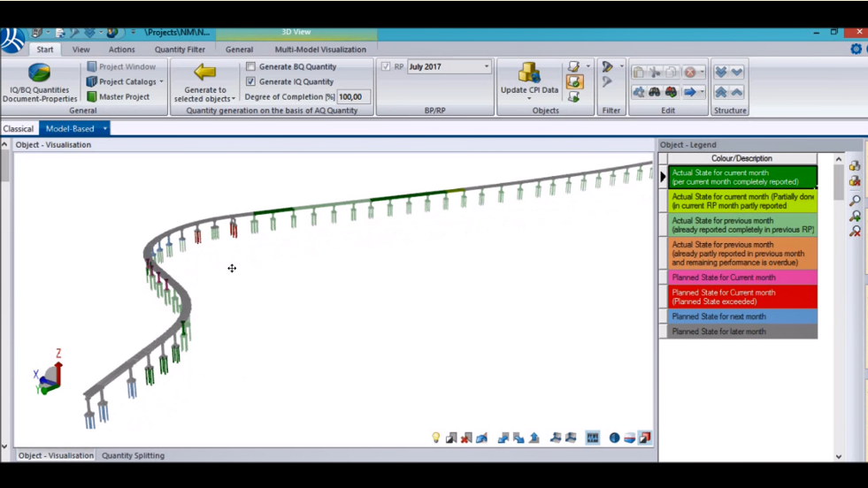Viewport: 868px width, 488px height.
Task: Click the Degree of Completion percentage field
Action: click(353, 97)
